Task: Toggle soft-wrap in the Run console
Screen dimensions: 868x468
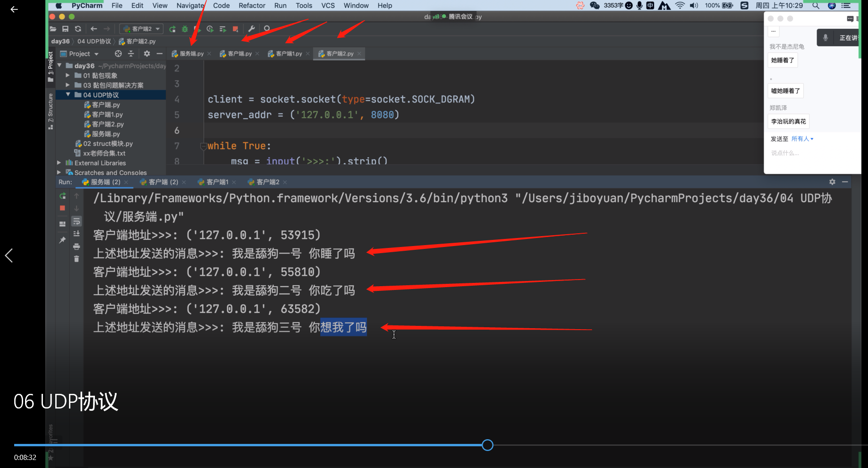Action: [77, 221]
